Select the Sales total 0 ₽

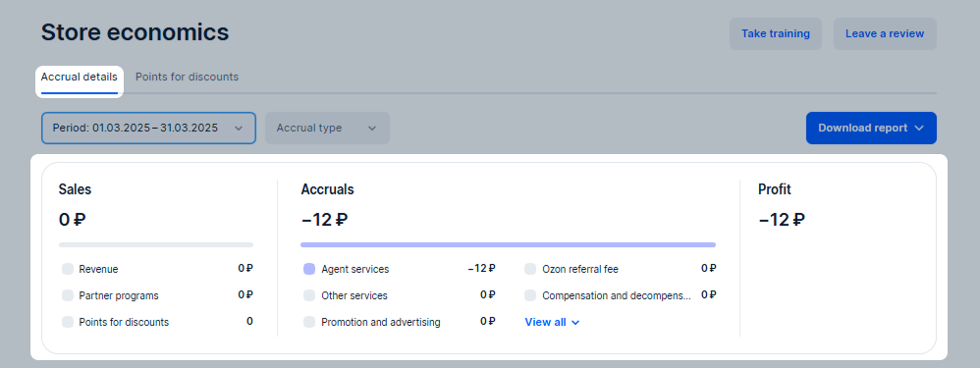click(x=72, y=220)
